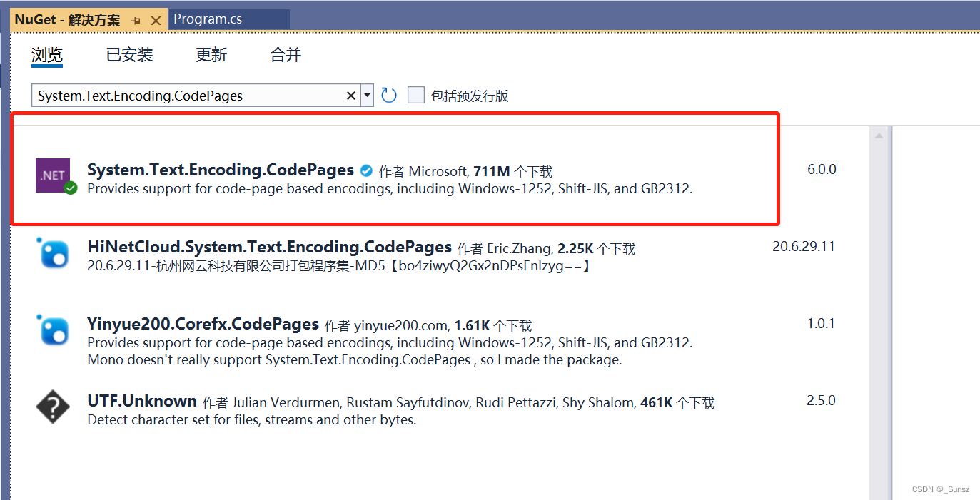Screen dimensions: 980x500
Task: Clear the search box using the X icon
Action: tap(350, 94)
